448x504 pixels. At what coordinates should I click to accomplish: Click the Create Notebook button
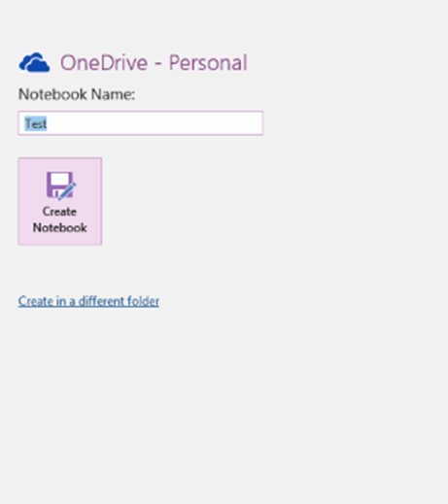click(x=60, y=201)
